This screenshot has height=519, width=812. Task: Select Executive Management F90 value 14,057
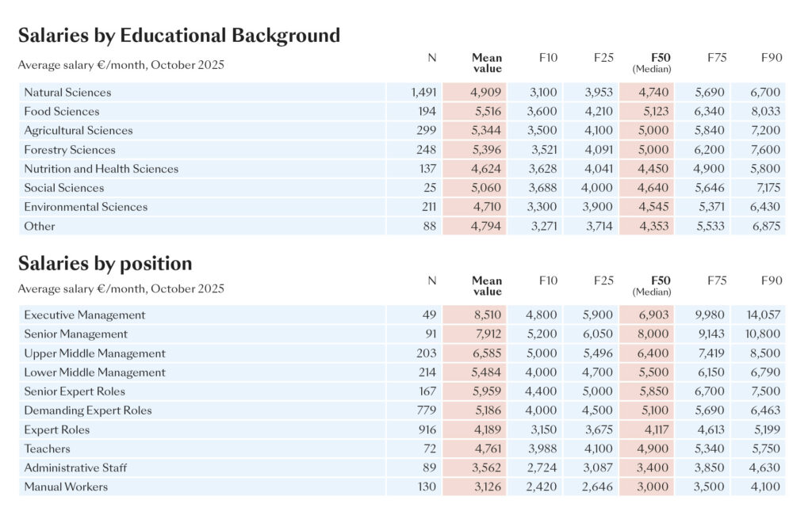tap(761, 315)
